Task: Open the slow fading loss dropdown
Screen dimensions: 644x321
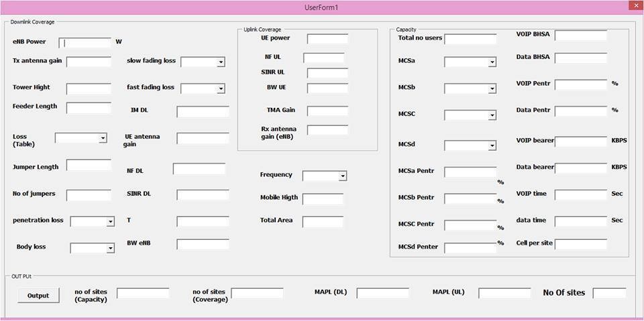Action: pos(221,62)
